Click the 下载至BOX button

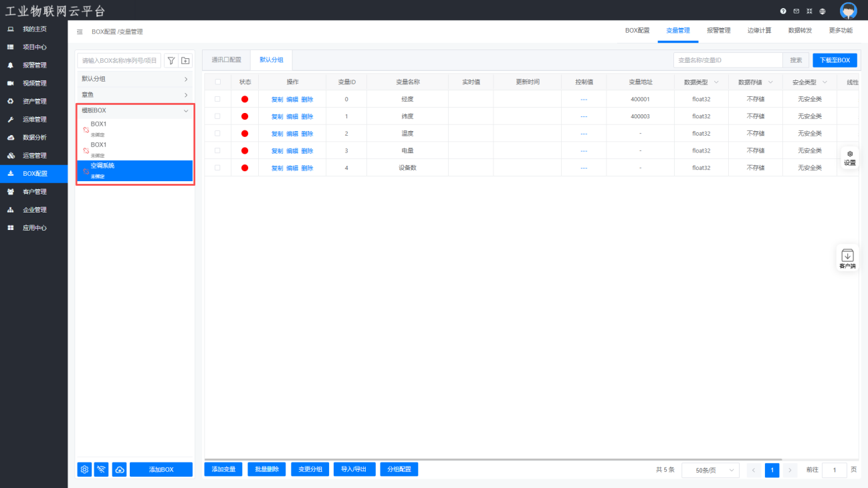tap(835, 60)
